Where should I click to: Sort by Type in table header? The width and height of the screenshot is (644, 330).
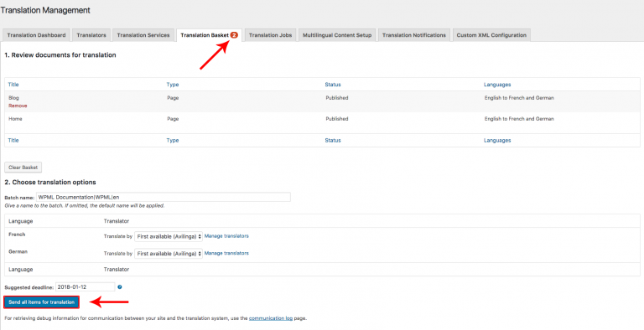coord(173,85)
